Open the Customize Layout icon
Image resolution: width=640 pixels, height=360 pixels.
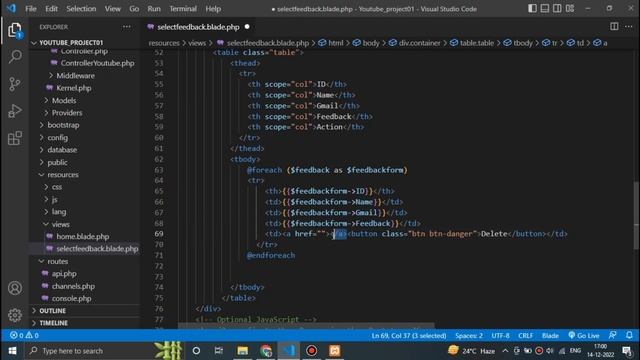pyautogui.click(x=570, y=8)
